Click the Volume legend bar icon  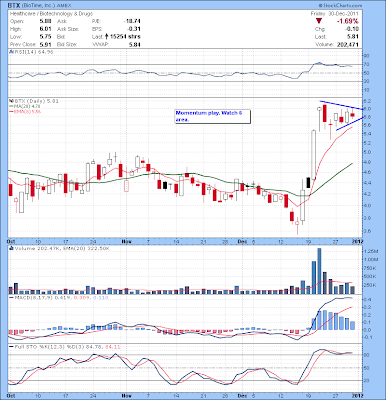point(11,248)
